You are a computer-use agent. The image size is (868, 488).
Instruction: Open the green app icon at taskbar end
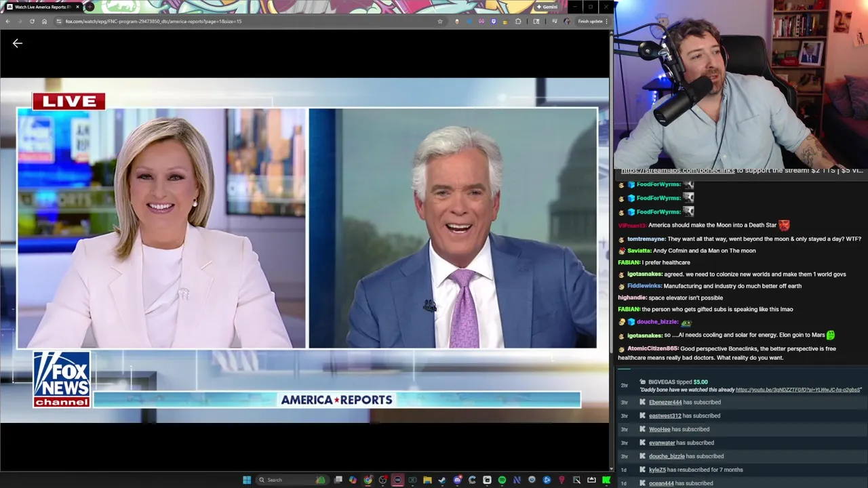pyautogui.click(x=606, y=480)
